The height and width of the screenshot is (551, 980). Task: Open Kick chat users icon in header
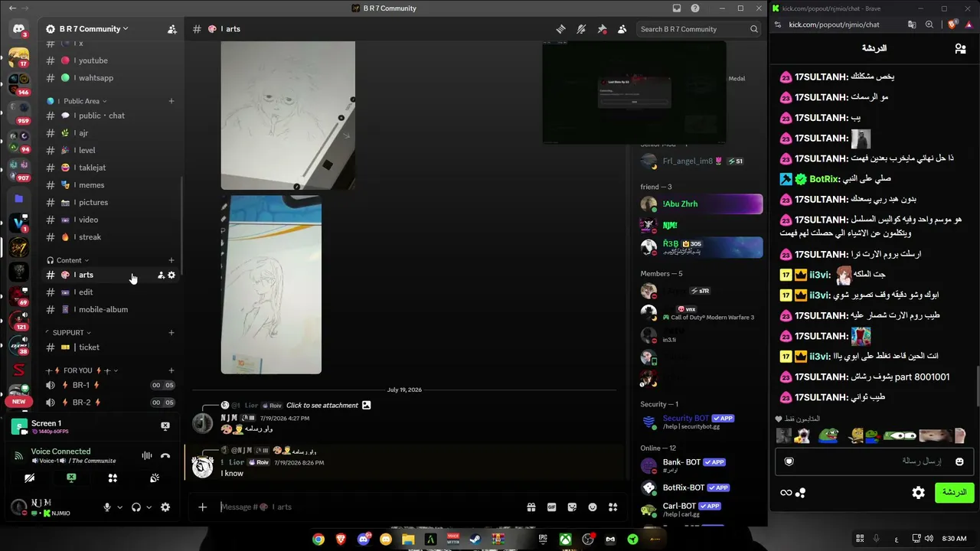pos(960,48)
